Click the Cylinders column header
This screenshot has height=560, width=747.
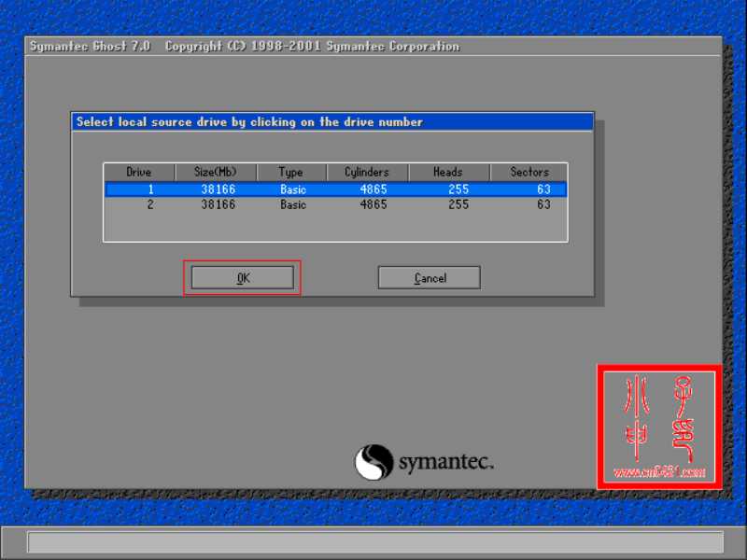367,172
